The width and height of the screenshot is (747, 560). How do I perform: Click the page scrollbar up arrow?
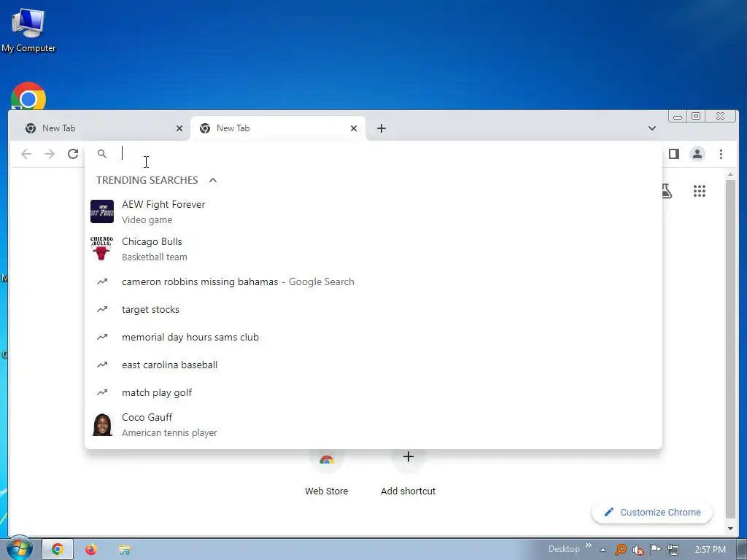(x=730, y=175)
